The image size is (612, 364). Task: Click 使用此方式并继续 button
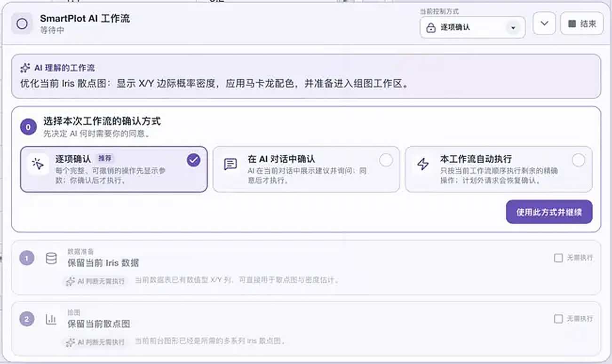pyautogui.click(x=549, y=212)
